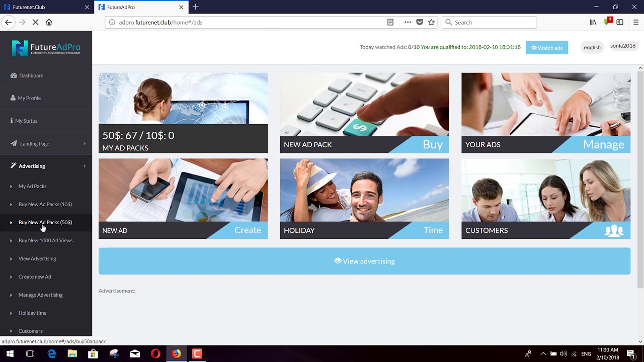Viewport: 644px width, 362px height.
Task: Click the green download extension icon
Action: (607, 22)
